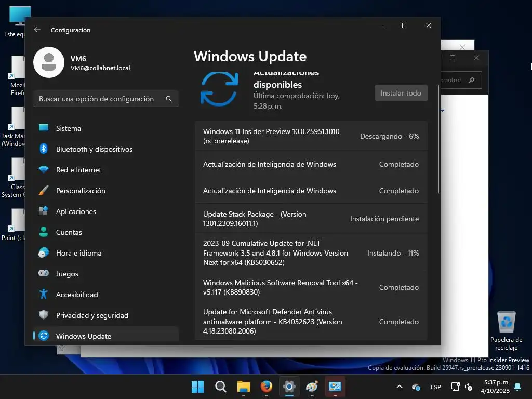Open the clock showing 5:37 p.m.

(x=495, y=387)
